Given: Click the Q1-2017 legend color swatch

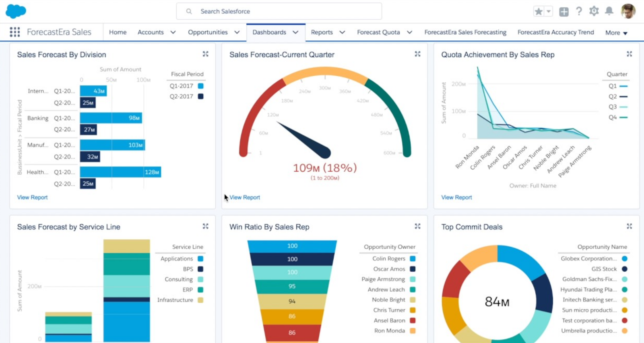Looking at the screenshot, I should [200, 86].
